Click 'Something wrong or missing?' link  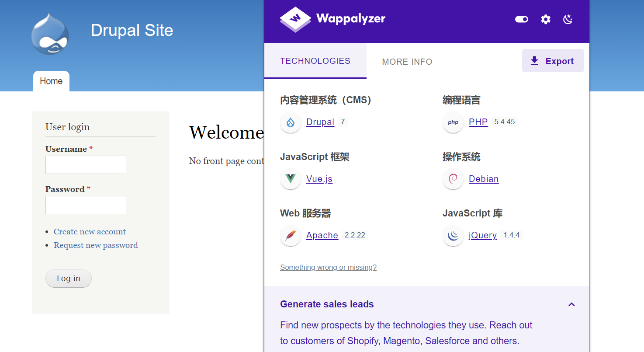click(328, 267)
